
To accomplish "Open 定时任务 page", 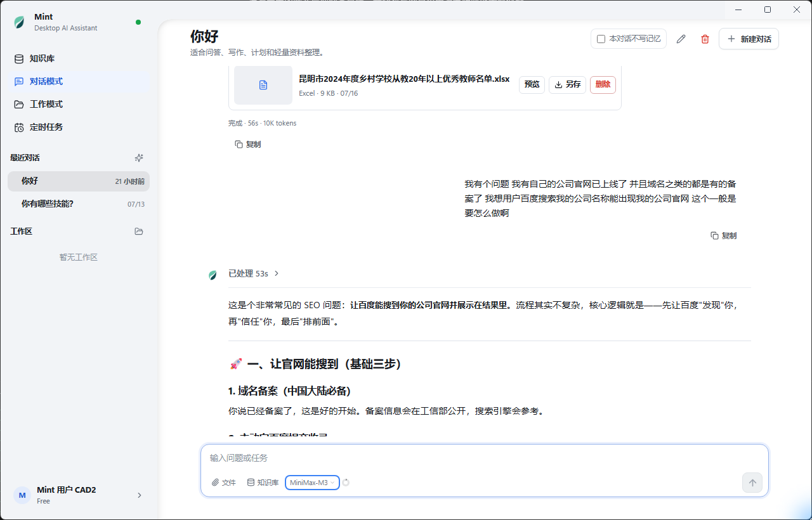I will (x=79, y=127).
